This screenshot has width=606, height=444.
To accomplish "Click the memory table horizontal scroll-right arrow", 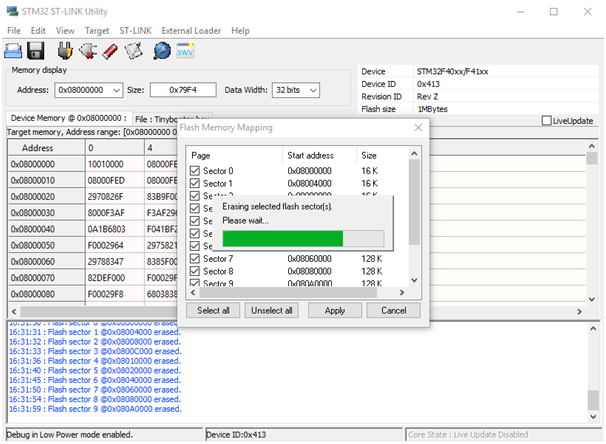I will [x=579, y=311].
